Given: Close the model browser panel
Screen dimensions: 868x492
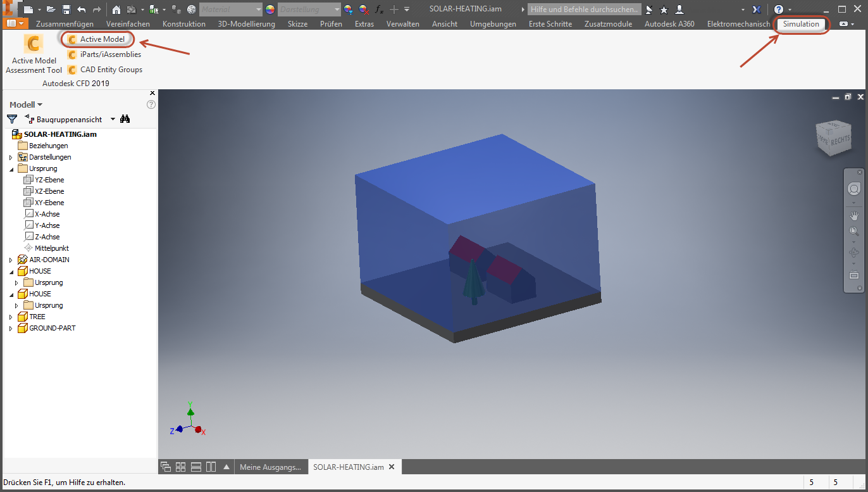Looking at the screenshot, I should (152, 93).
